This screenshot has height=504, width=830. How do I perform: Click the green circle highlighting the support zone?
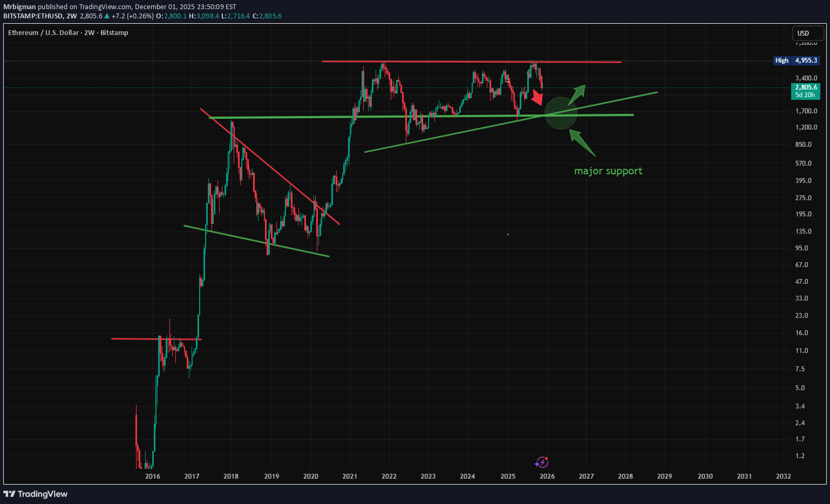pyautogui.click(x=561, y=113)
